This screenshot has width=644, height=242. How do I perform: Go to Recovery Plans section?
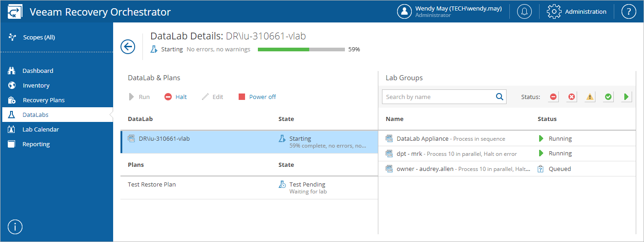click(44, 100)
